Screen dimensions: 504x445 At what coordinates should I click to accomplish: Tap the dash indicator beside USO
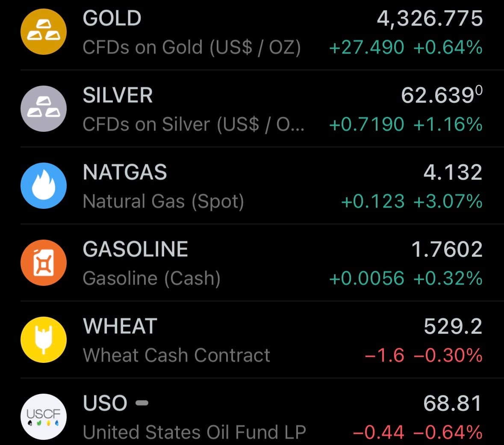[141, 403]
